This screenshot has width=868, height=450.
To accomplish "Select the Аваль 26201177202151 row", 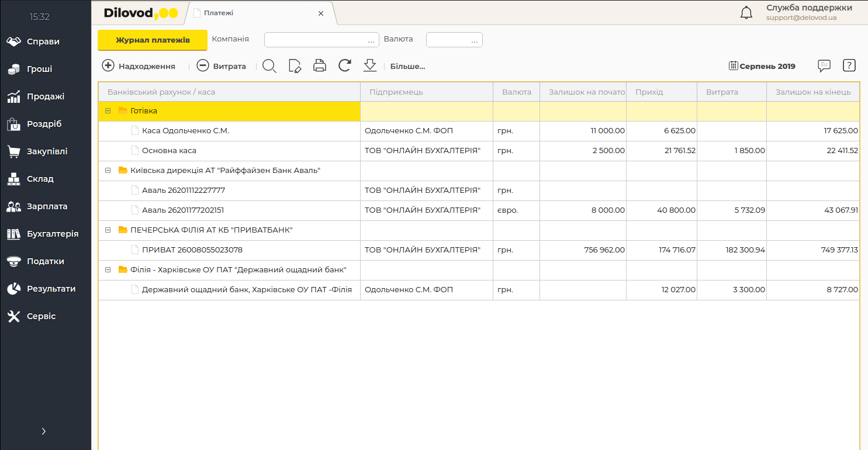I will click(479, 210).
